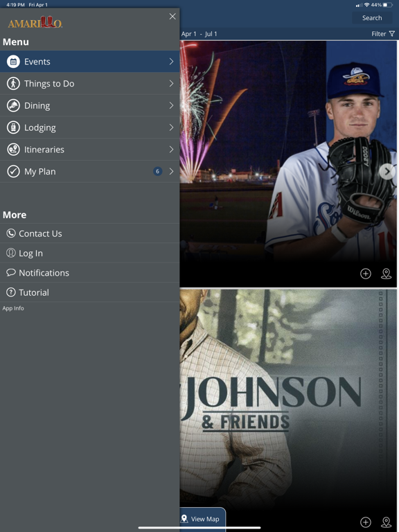Add baseball event to plan with plus icon
The image size is (399, 532).
click(x=366, y=274)
